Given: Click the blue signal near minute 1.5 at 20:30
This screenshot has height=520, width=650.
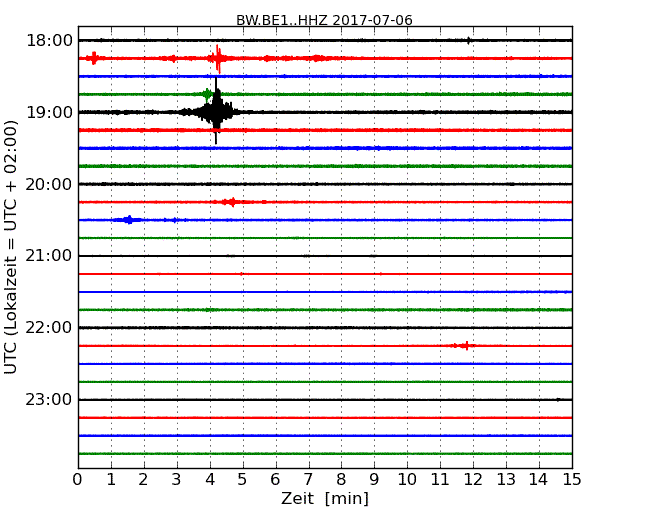Looking at the screenshot, I should click(x=129, y=220).
